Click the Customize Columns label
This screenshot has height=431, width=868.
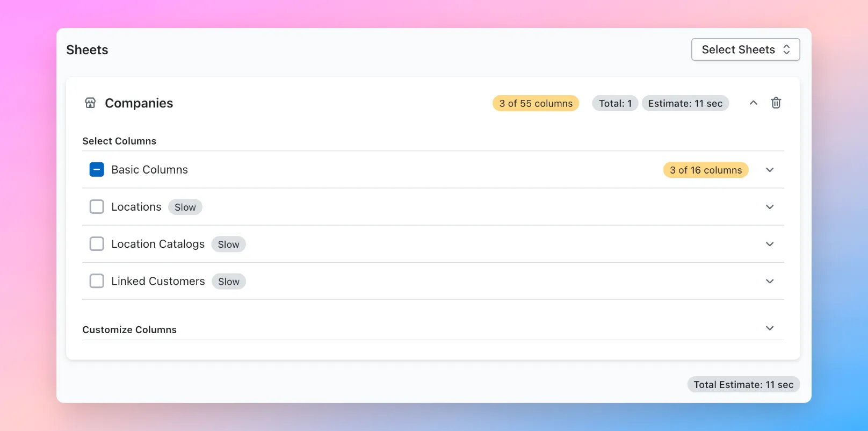129,329
